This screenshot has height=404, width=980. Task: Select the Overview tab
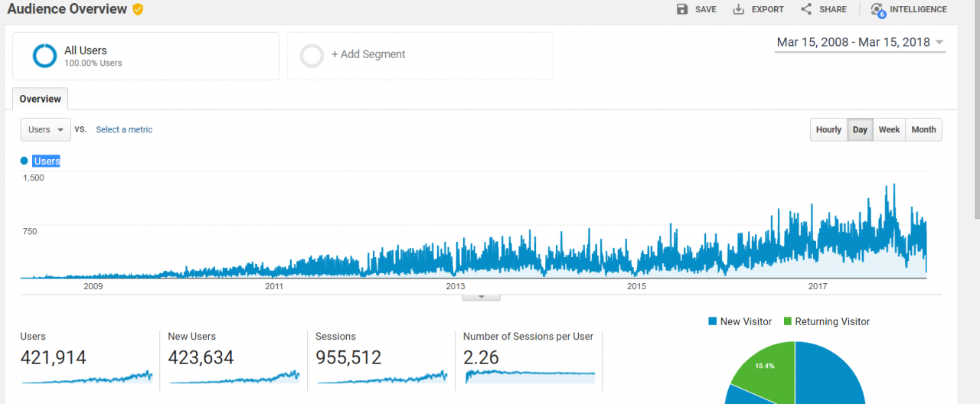click(41, 99)
